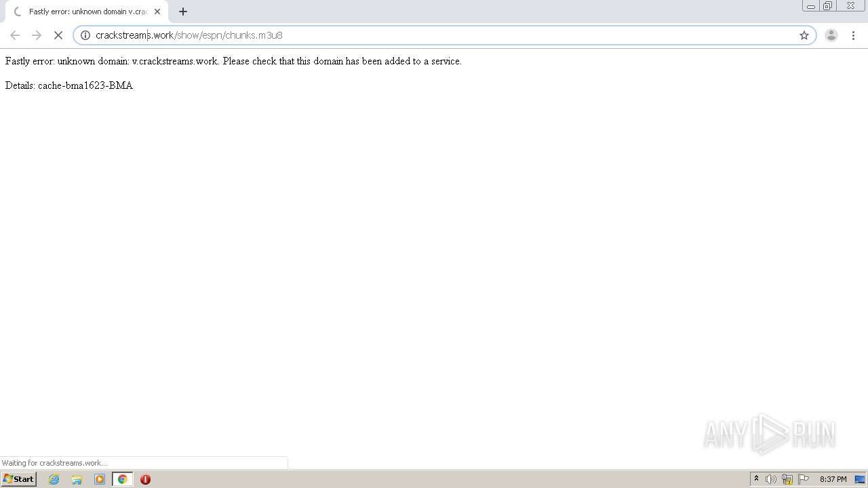Open Chrome three-dot menu

pos(853,35)
